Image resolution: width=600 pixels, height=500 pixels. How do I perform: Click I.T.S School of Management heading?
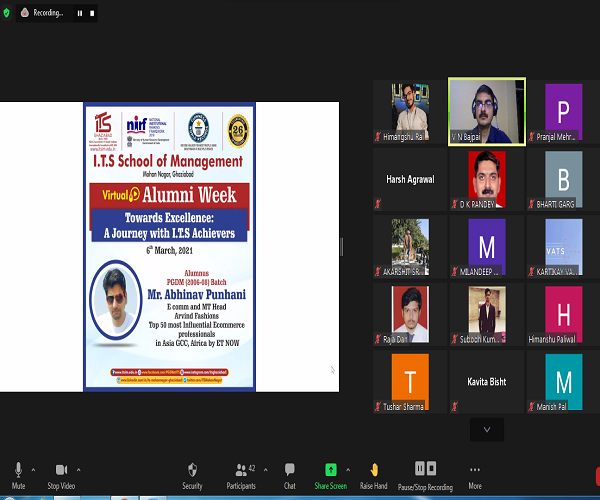[168, 161]
